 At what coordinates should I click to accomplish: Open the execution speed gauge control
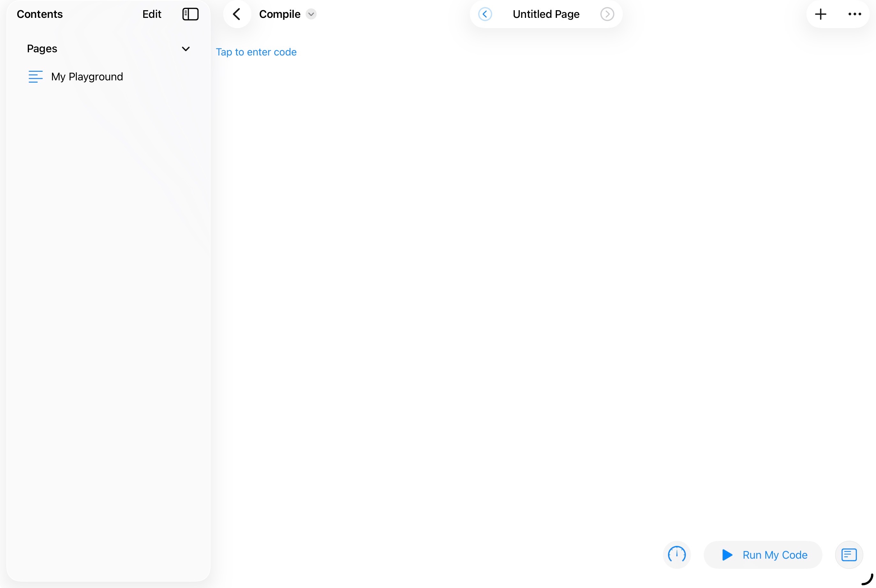coord(677,554)
